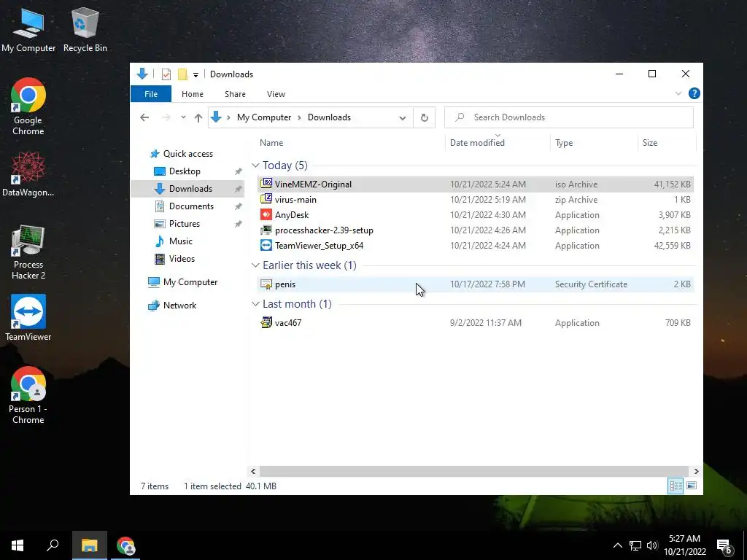Open the recent locations dropdown arrow

pyautogui.click(x=183, y=117)
